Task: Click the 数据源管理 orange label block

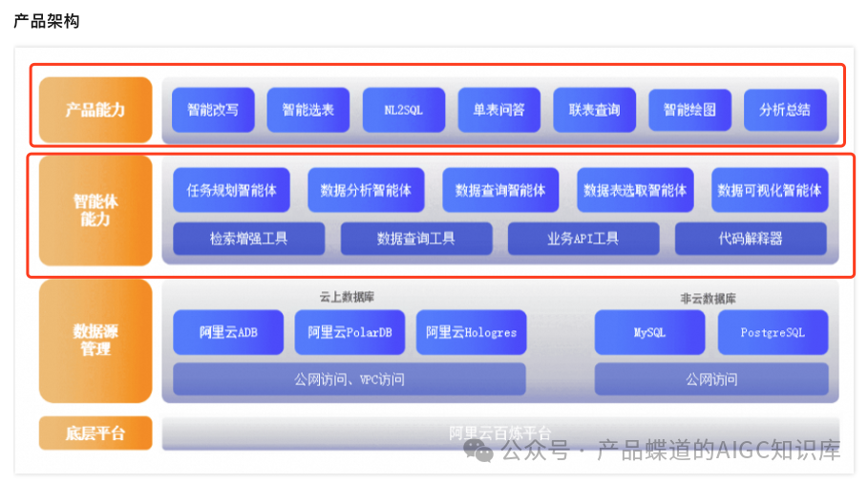Action: tap(95, 341)
